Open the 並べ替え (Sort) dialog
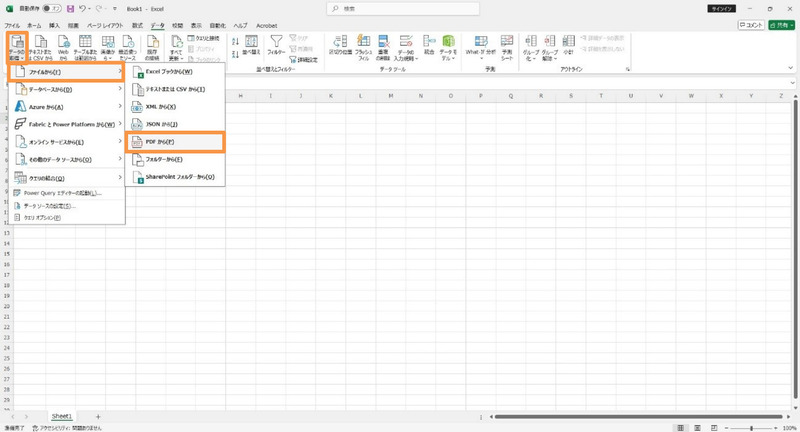The image size is (800, 432). tap(251, 45)
